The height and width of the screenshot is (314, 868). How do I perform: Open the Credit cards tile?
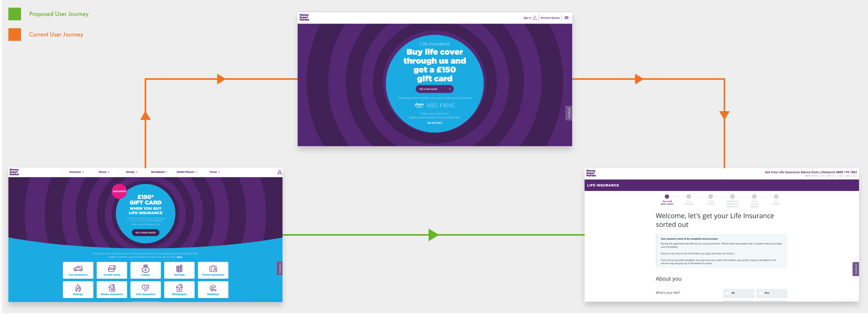tap(112, 270)
